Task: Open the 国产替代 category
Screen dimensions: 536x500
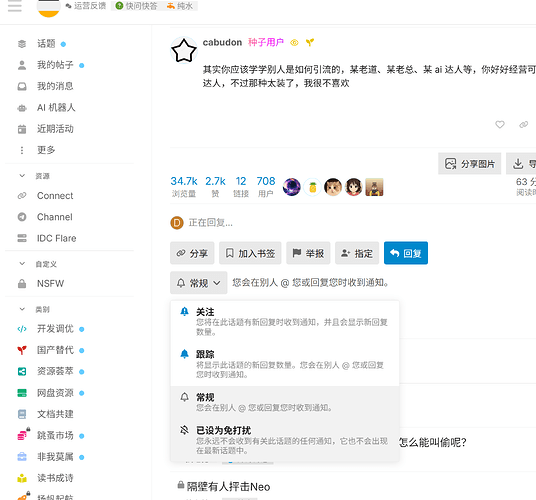Action: [x=55, y=350]
